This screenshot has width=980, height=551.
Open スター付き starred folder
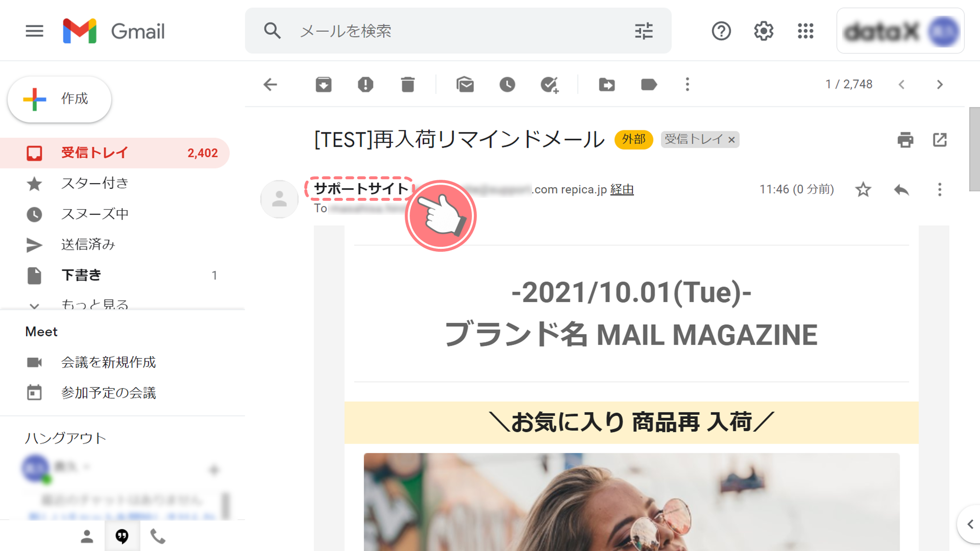click(x=115, y=184)
